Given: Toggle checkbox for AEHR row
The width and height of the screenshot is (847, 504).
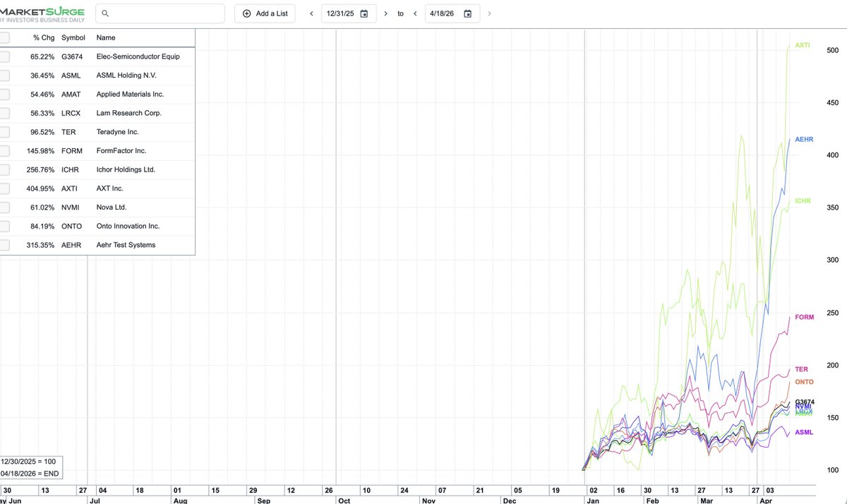Looking at the screenshot, I should pyautogui.click(x=4, y=245).
